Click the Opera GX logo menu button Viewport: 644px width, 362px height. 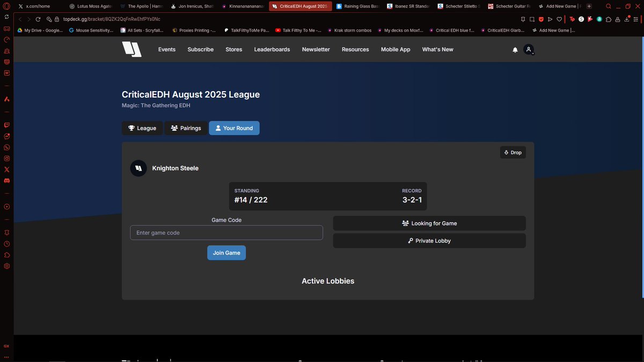tap(6, 6)
